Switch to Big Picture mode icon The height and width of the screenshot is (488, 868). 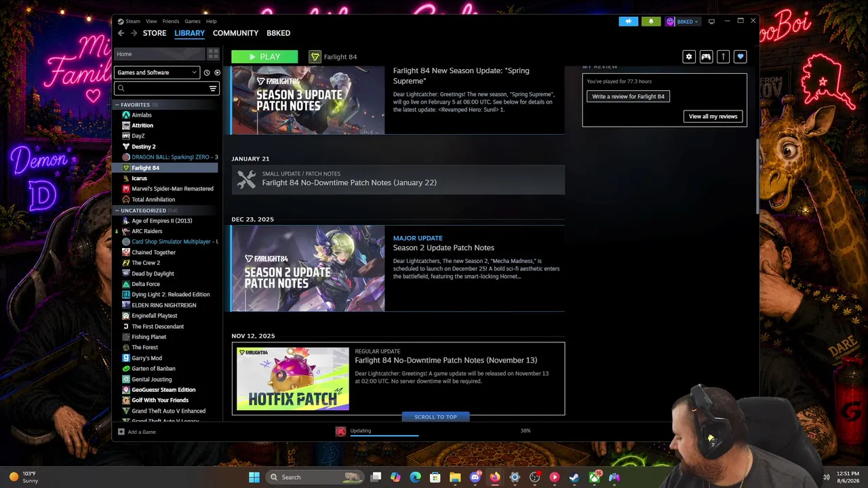(x=711, y=21)
